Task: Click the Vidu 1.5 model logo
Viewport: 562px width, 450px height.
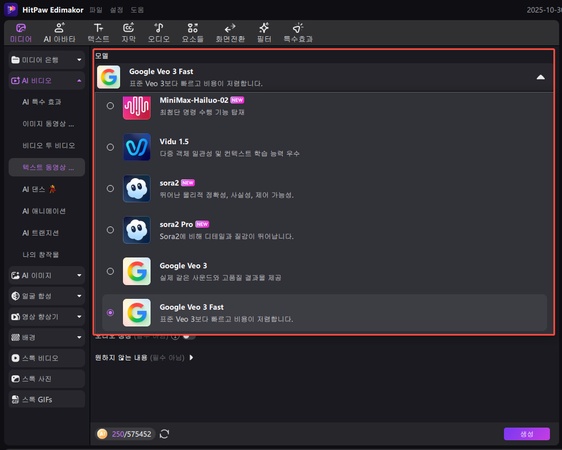Action: (x=137, y=147)
